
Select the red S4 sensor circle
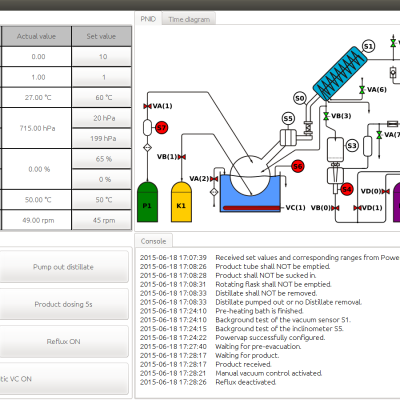pyautogui.click(x=347, y=189)
